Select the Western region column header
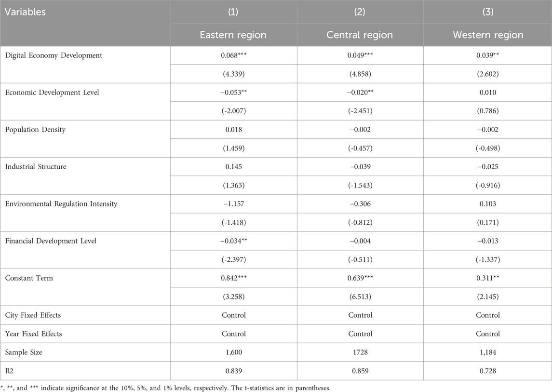Screen dimensions: 552x392 [487, 35]
